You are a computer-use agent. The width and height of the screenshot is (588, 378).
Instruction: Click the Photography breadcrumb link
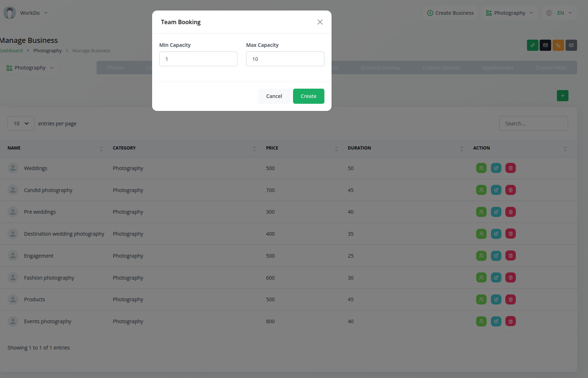point(48,51)
